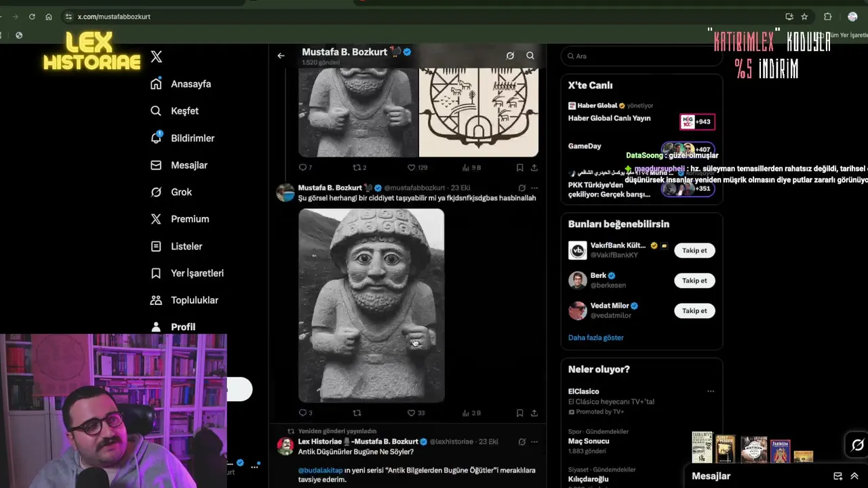Open more options on 23 Eki statue tweet
This screenshot has width=868, height=488.
tap(534, 188)
